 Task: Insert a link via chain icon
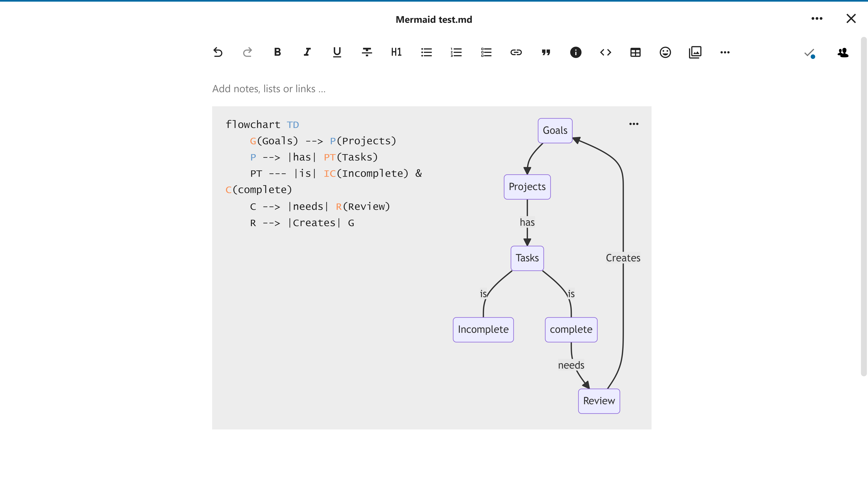(x=516, y=52)
